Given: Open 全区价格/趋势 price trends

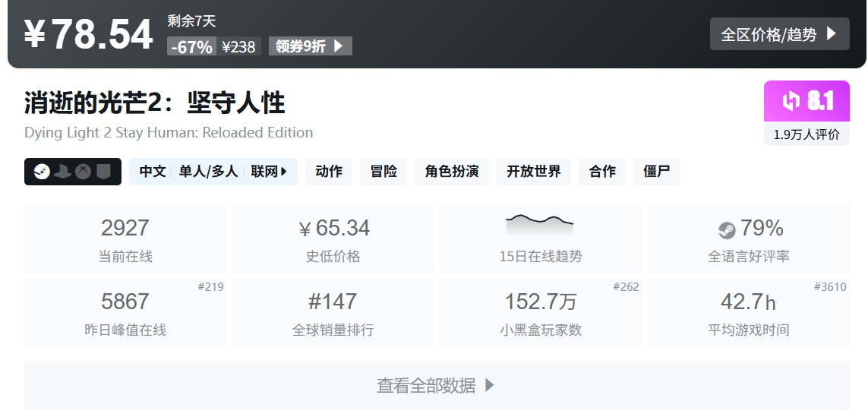Looking at the screenshot, I should click(779, 33).
